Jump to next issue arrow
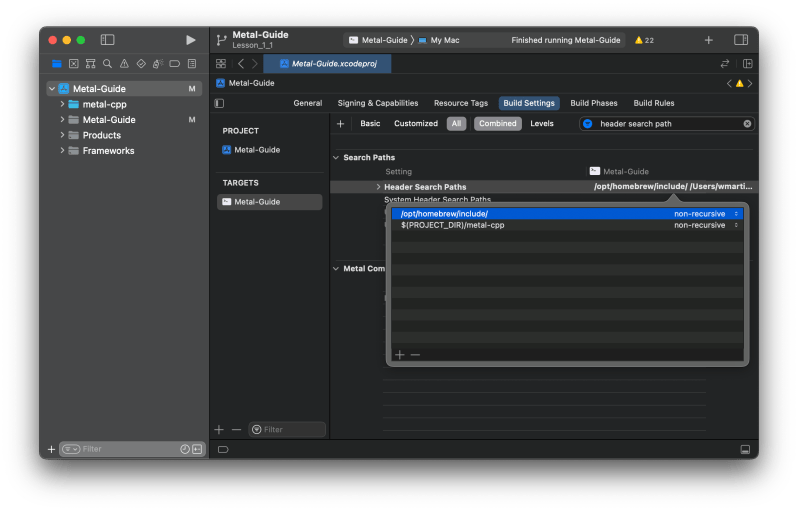Viewport: 798px width, 511px height. point(750,83)
